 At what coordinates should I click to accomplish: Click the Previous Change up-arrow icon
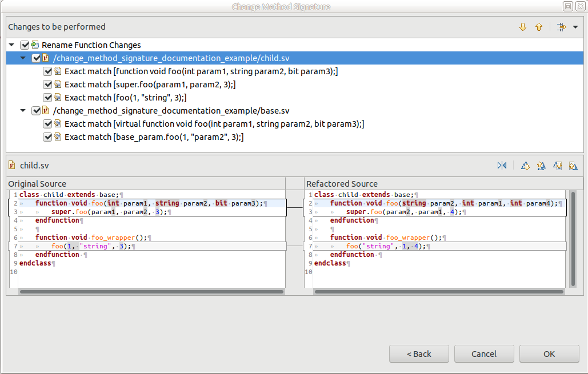pyautogui.click(x=539, y=26)
